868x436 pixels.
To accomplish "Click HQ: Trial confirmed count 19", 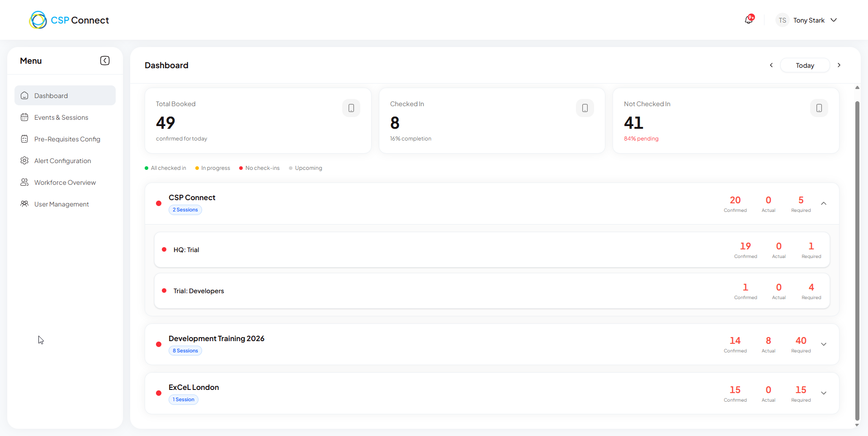I will 745,246.
